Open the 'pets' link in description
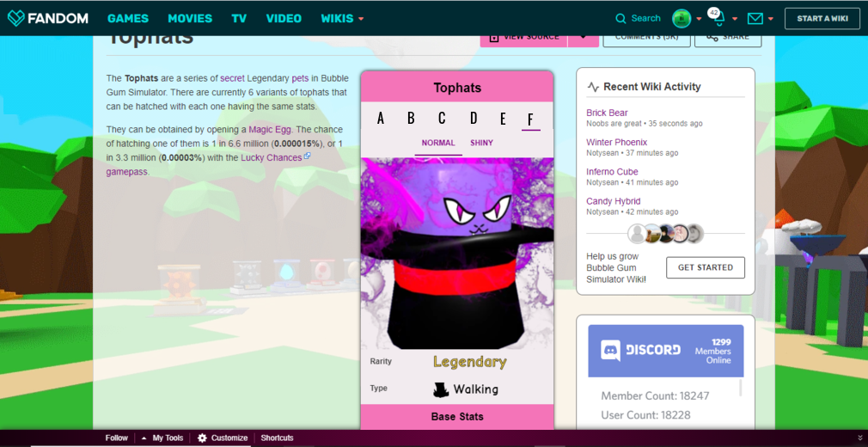 coord(299,78)
